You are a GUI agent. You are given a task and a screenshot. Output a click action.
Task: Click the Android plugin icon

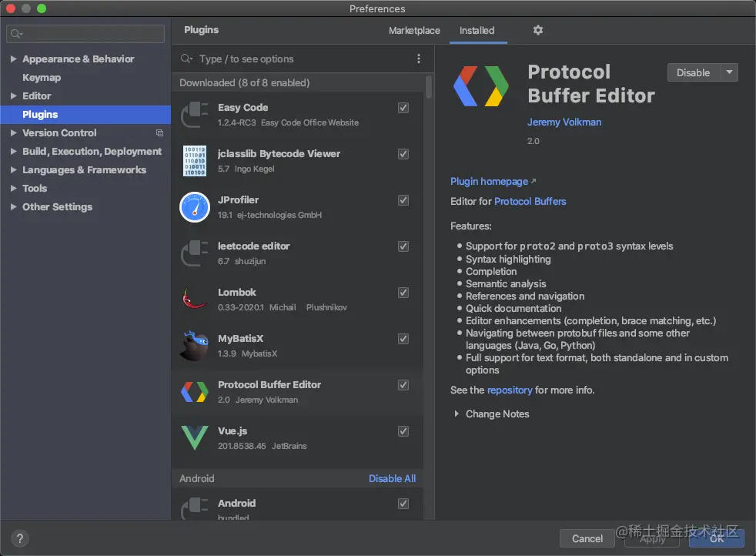194,509
